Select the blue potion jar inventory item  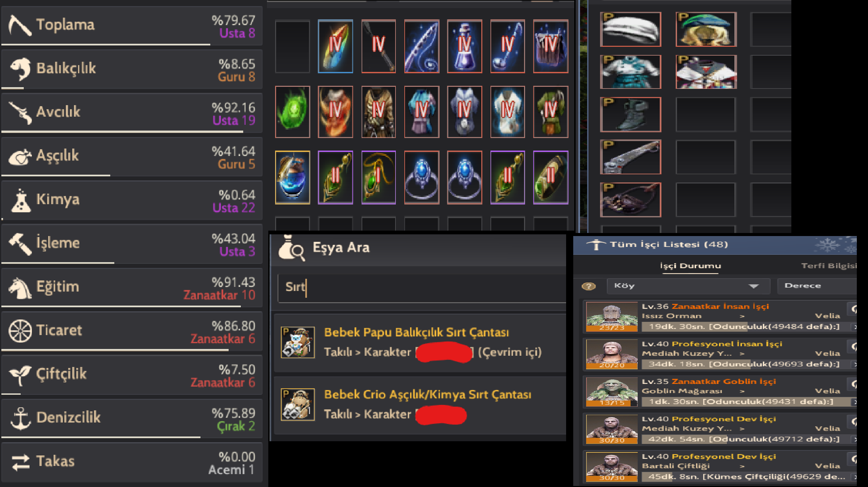[x=292, y=177]
